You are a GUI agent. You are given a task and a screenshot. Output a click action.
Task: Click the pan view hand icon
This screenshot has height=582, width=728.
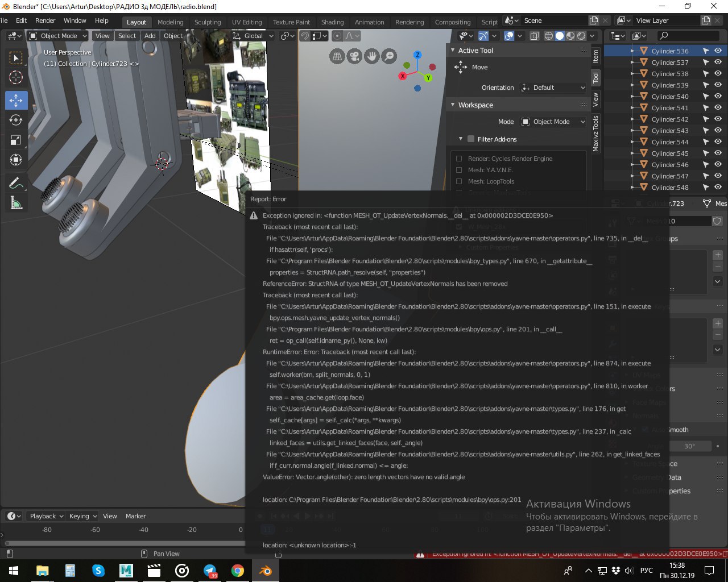(371, 56)
